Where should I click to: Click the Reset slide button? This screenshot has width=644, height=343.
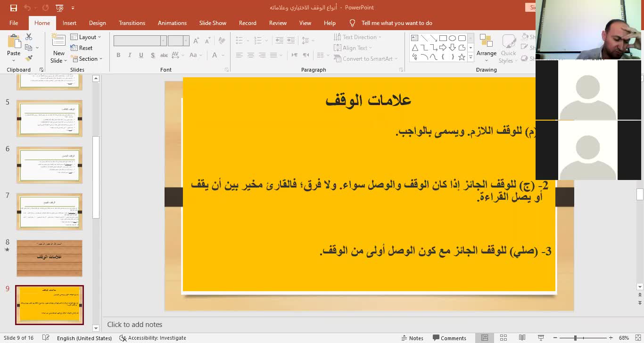pos(81,48)
